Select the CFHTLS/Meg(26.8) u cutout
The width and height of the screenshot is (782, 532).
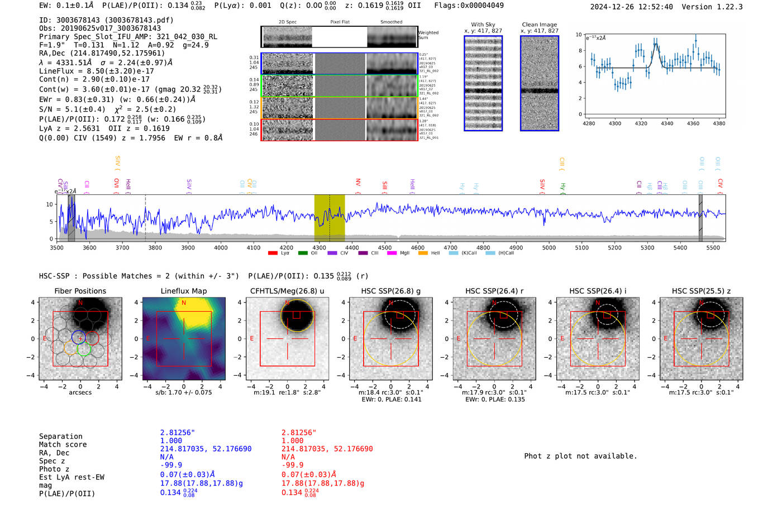point(287,339)
